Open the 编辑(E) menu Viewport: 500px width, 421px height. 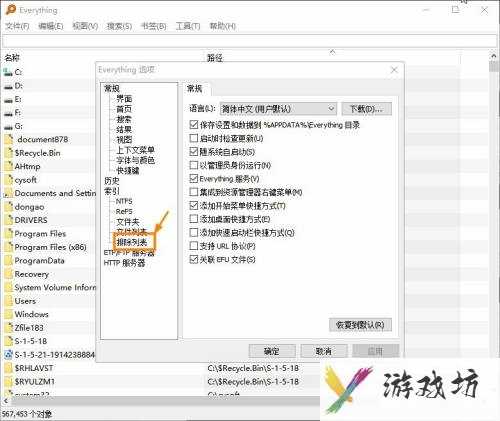(51, 26)
